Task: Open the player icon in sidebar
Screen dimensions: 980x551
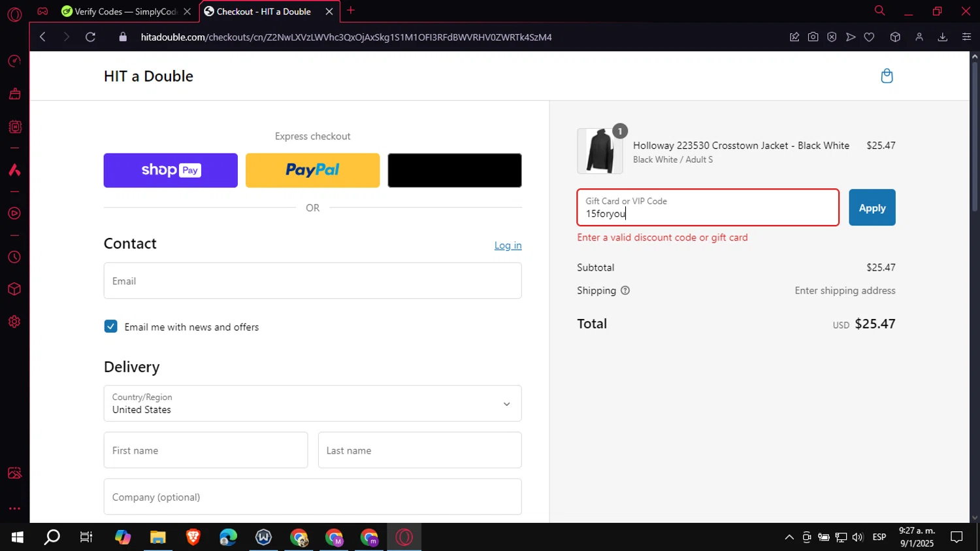Action: (14, 214)
